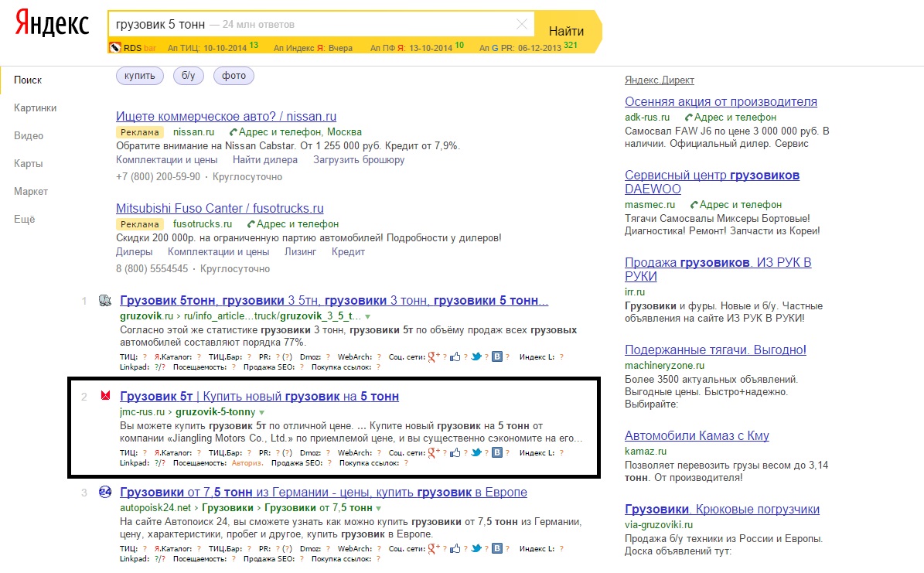Expand dropdown arrow after jmc-rus.ru URL
The image size is (924, 573).
(x=261, y=413)
